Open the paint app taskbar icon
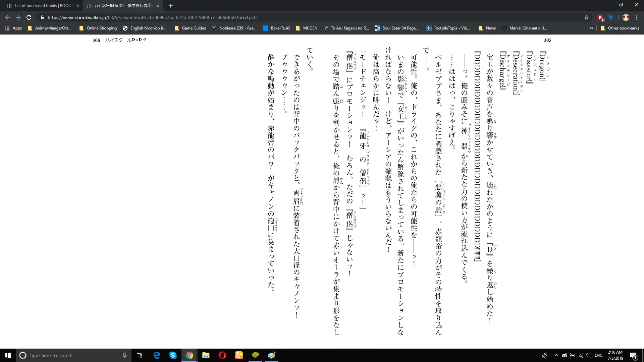 coord(272,355)
